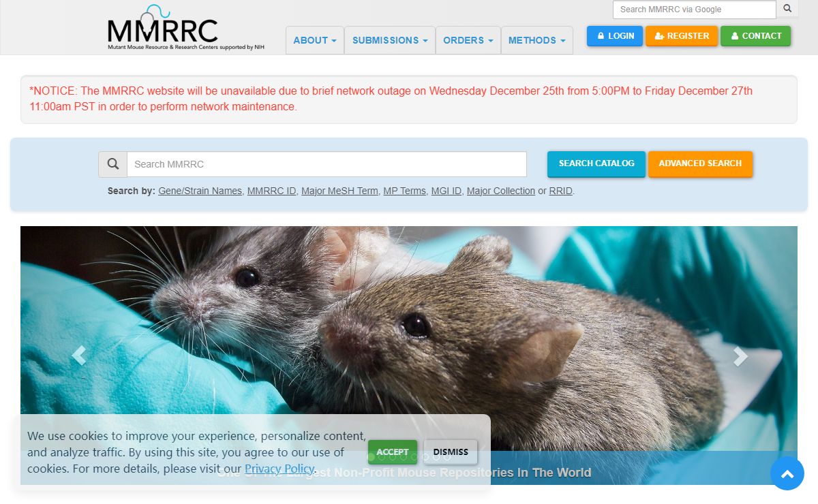Click the Register button
Viewport: 818px width, 504px height.
(x=682, y=36)
